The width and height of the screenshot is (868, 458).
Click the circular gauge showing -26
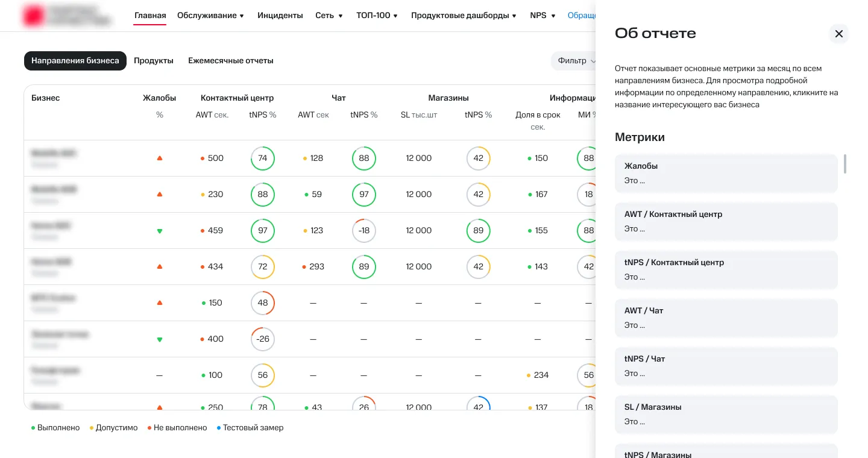pos(263,339)
